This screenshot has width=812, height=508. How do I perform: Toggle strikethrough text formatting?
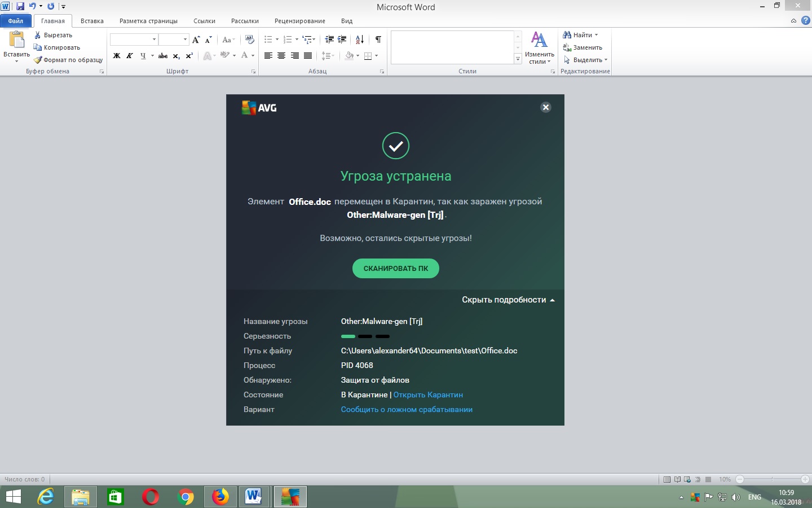coord(163,56)
